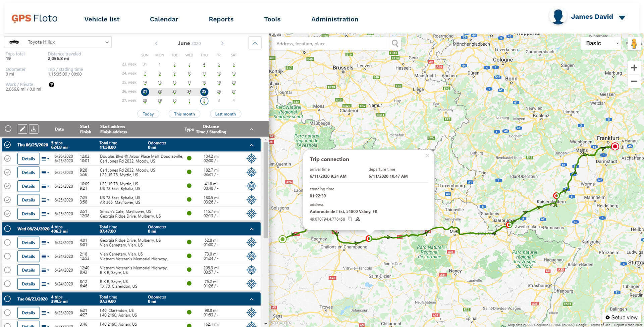Viewport: 644px width, 327px height.
Task: Click the trip list vertical scrollbar
Action: coord(266,190)
